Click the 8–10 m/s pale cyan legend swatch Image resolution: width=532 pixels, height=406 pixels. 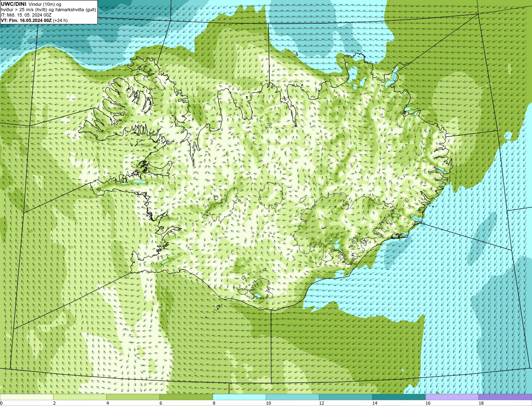coord(239,397)
